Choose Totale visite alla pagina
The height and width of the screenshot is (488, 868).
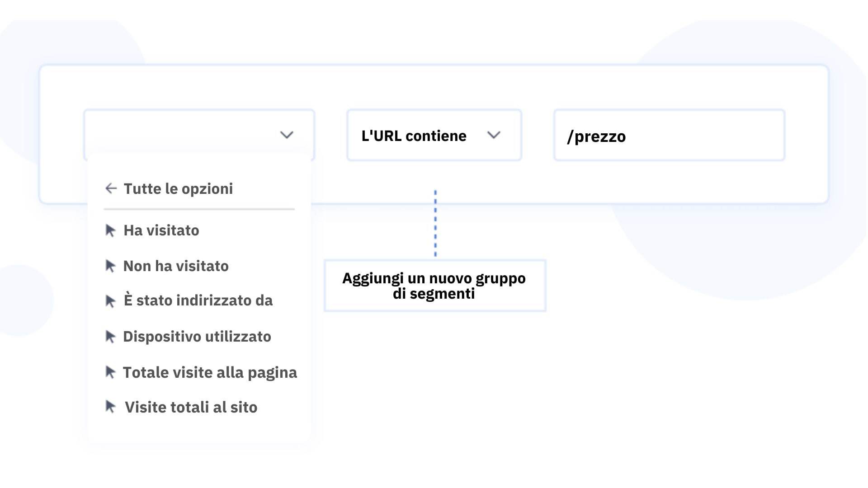pos(210,372)
